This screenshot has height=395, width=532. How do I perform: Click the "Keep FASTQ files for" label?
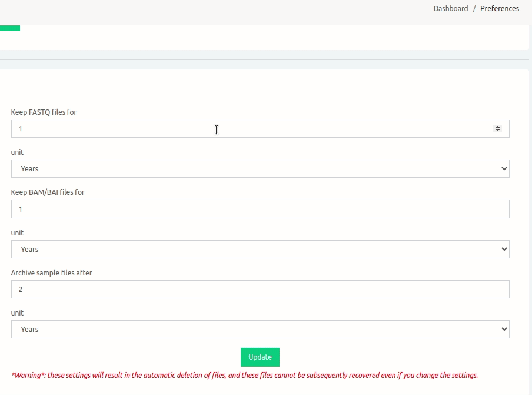44,112
